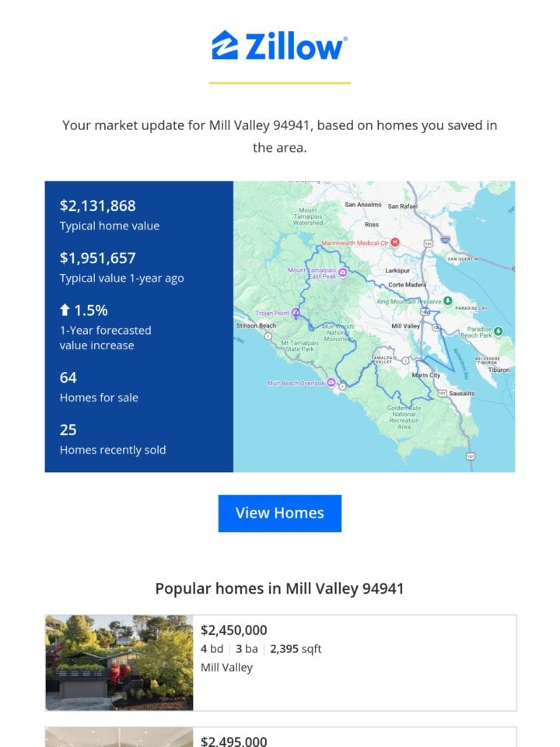Click the 25 Homes recently sold stat
This screenshot has width=560, height=747.
tap(113, 439)
